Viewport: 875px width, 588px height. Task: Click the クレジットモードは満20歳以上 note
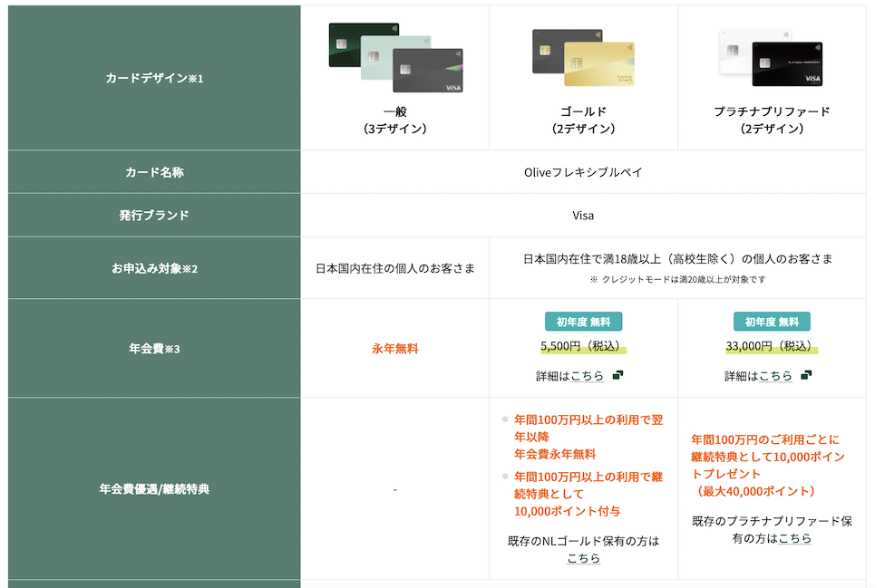pyautogui.click(x=678, y=279)
